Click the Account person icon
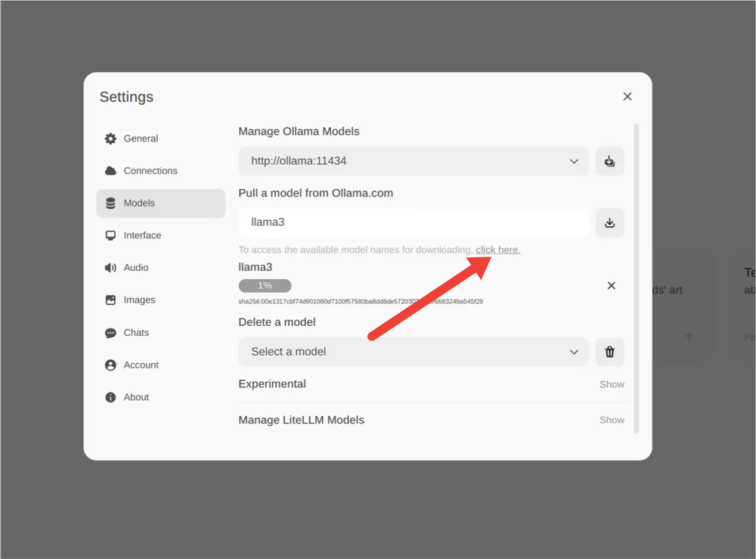The height and width of the screenshot is (559, 756). 110,365
